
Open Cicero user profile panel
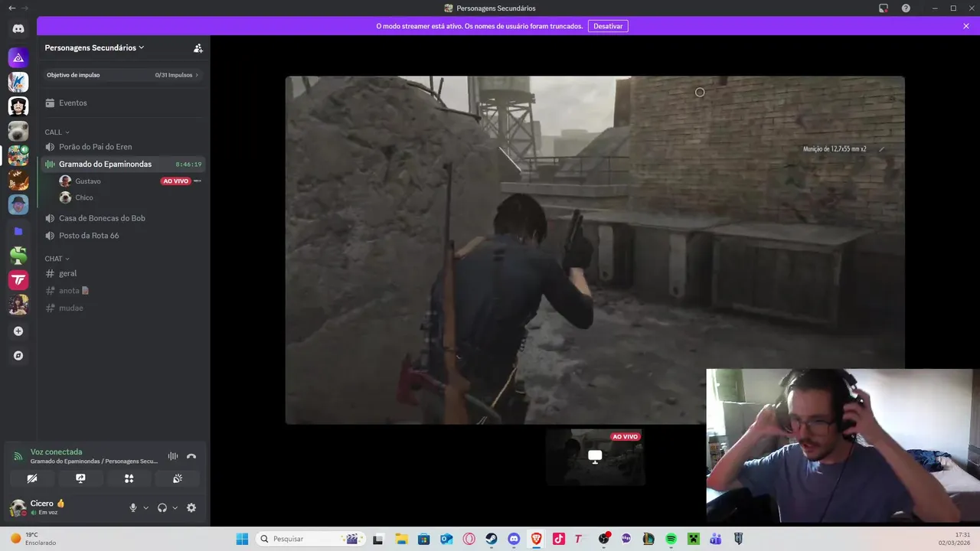click(47, 507)
